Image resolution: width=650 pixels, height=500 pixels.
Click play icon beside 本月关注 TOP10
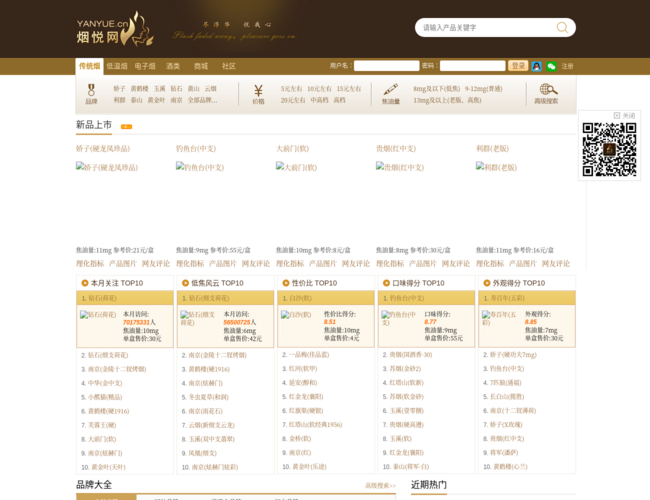click(x=85, y=283)
